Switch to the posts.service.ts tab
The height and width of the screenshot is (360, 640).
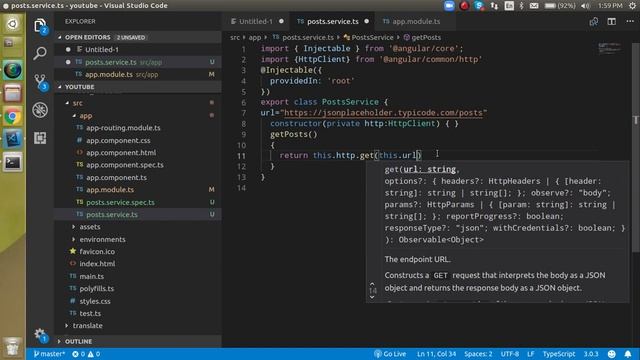[x=332, y=22]
